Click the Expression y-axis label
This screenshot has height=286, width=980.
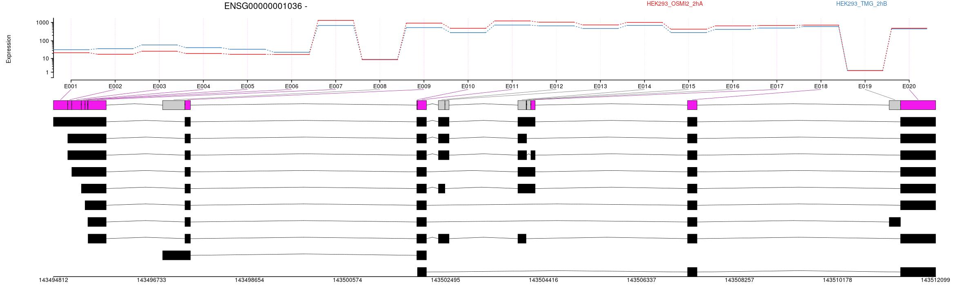[x=9, y=49]
